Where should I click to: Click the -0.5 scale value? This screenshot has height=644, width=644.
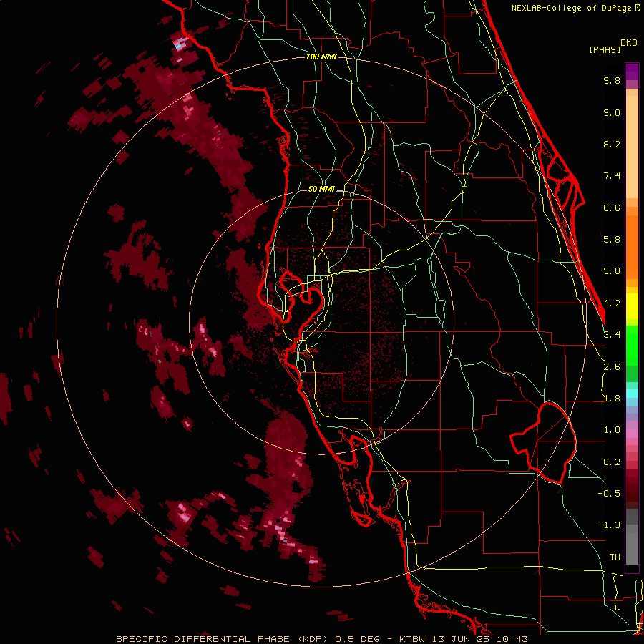click(609, 494)
